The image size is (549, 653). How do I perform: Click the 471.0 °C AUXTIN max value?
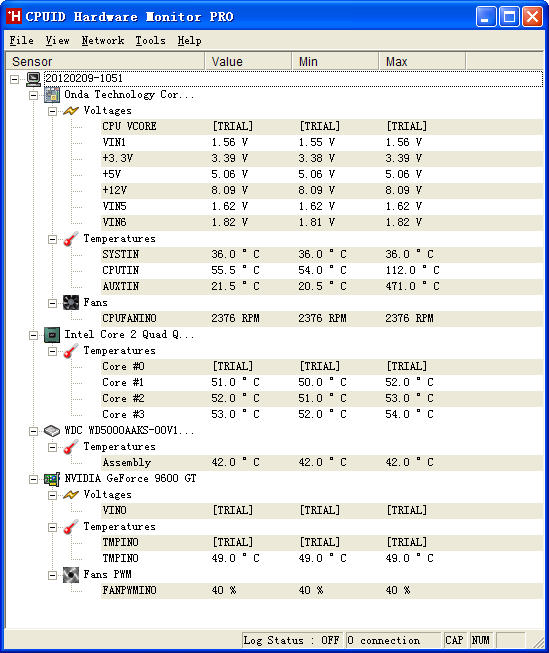412,287
